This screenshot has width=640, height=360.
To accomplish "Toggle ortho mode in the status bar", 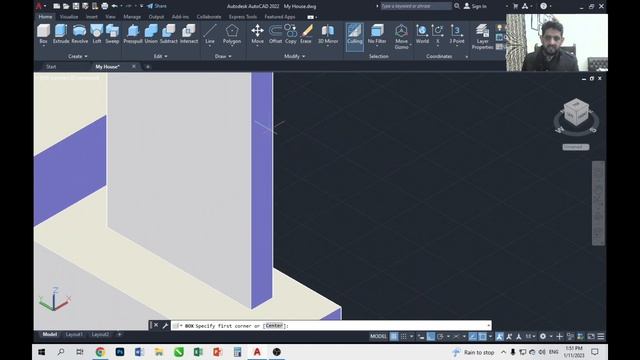I will coord(431,336).
